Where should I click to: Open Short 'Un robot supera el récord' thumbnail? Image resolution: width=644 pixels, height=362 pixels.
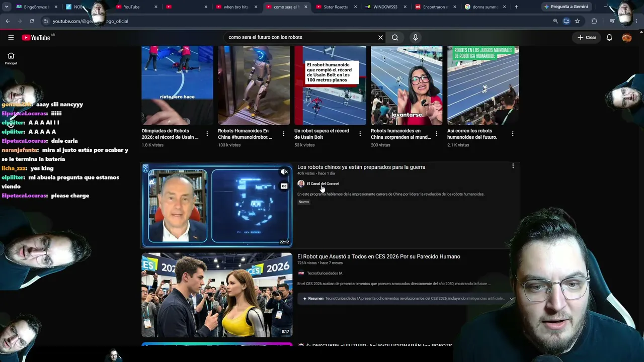coord(330,85)
